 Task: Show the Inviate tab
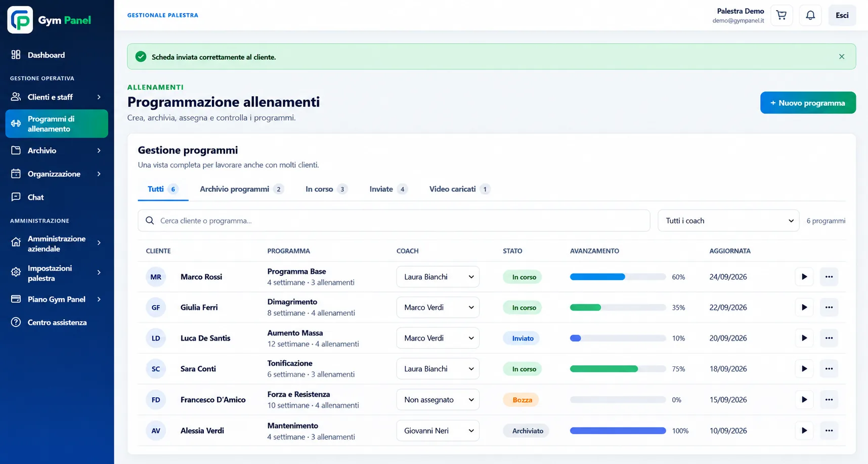click(x=388, y=189)
